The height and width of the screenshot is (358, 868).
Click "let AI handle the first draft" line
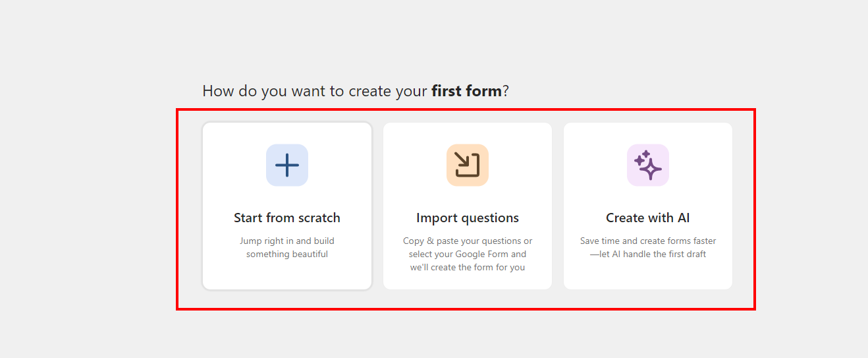coord(652,254)
